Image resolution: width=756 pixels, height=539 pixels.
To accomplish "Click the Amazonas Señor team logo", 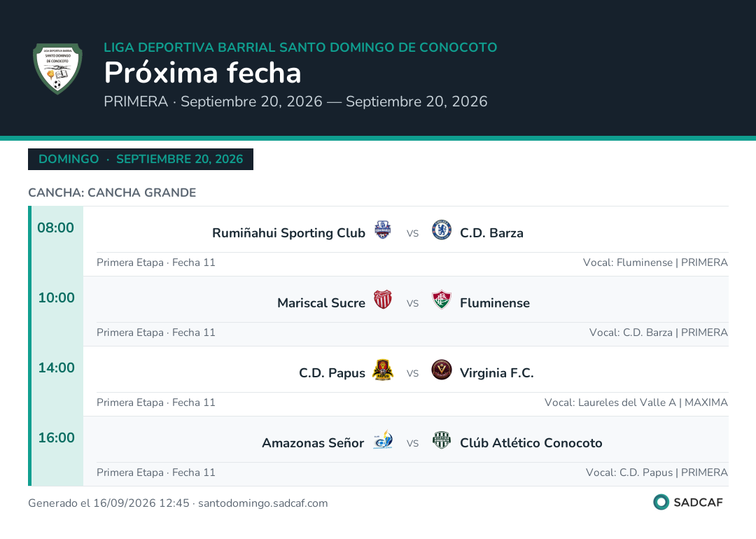I will pyautogui.click(x=383, y=440).
